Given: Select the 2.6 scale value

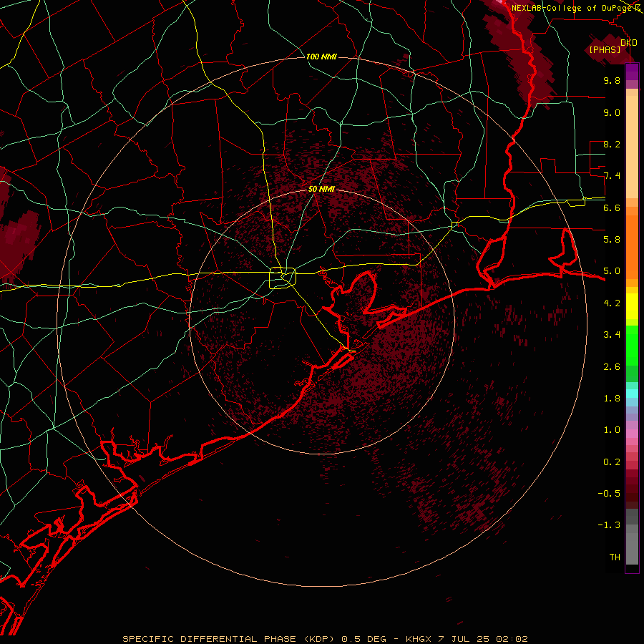Looking at the screenshot, I should point(612,367).
